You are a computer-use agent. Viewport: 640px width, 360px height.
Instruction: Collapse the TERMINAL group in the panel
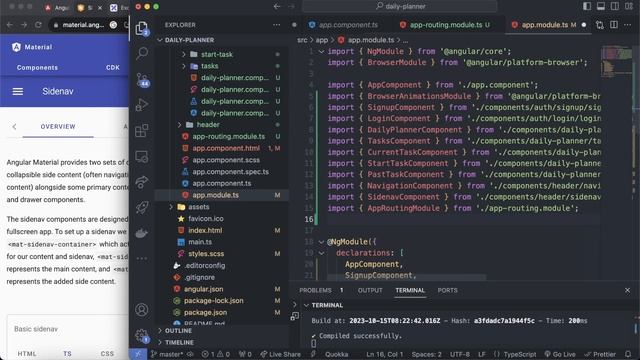(306, 305)
